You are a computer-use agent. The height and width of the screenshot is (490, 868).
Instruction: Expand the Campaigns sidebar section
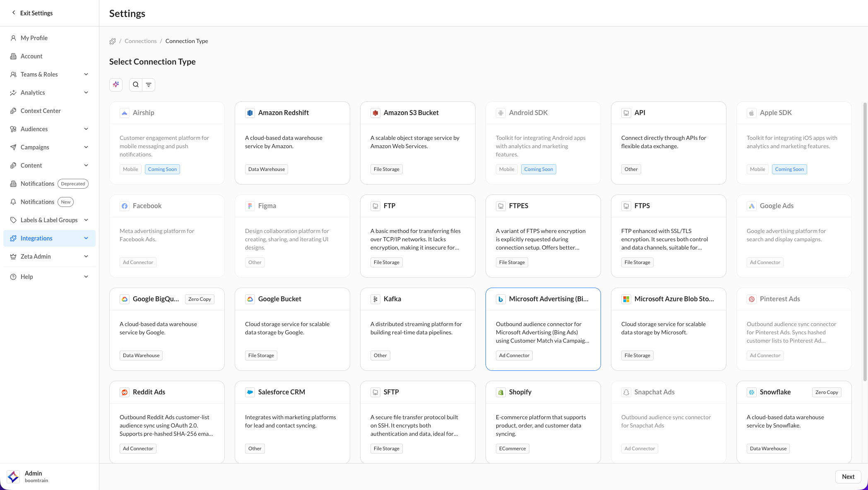pyautogui.click(x=49, y=147)
